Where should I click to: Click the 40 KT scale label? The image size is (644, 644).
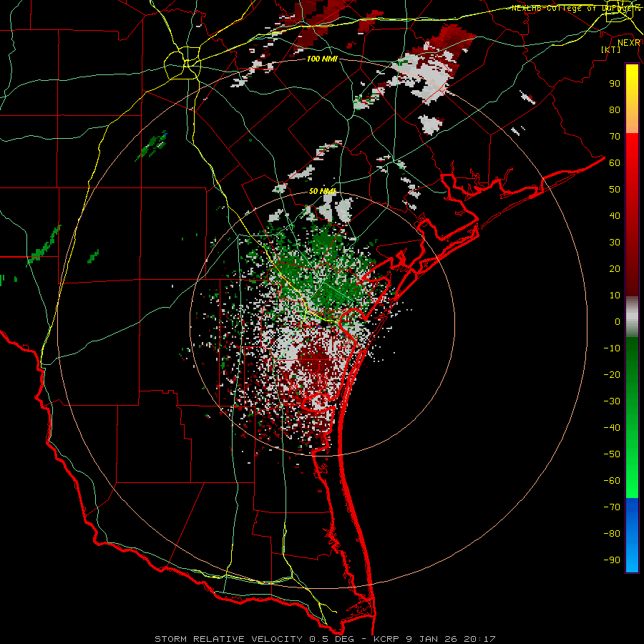click(615, 215)
